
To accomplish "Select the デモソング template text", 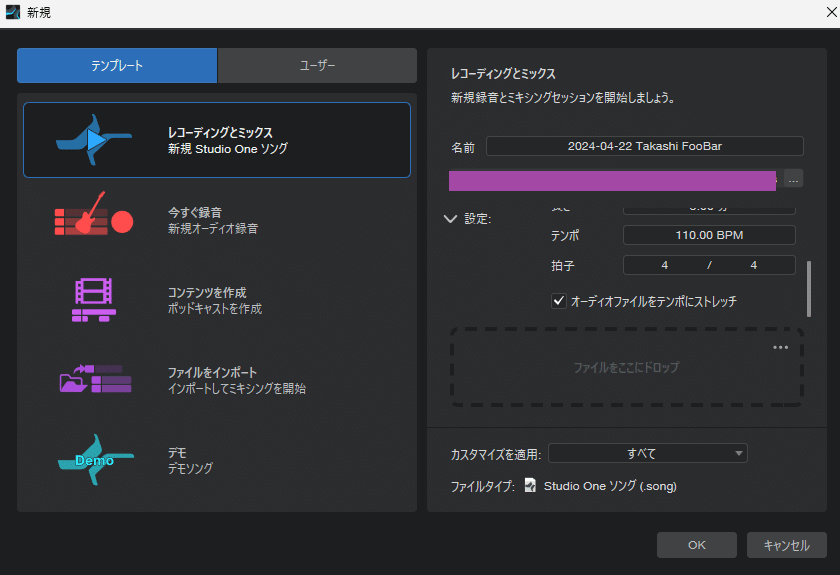I will 190,468.
